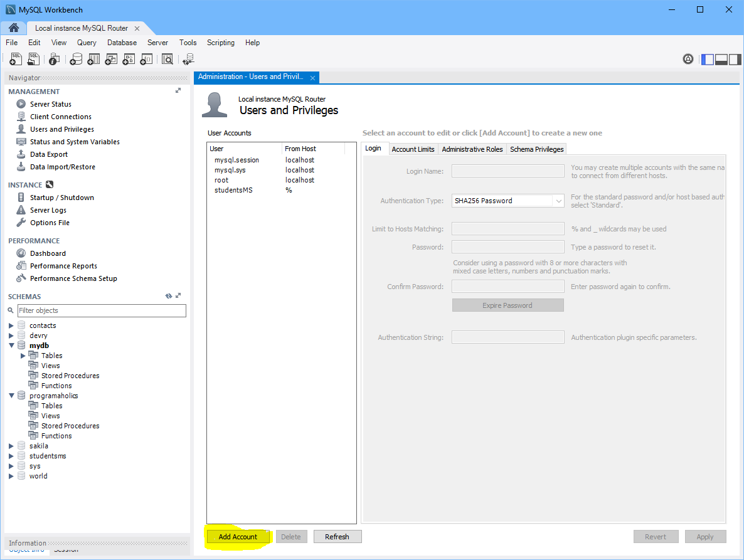Expand the sakila schema
The height and width of the screenshot is (560, 744).
coord(11,446)
